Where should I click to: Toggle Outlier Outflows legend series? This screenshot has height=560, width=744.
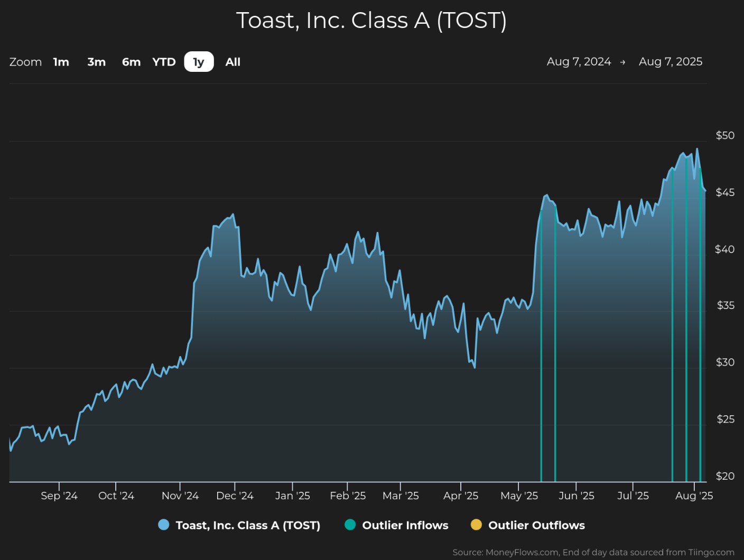point(528,525)
